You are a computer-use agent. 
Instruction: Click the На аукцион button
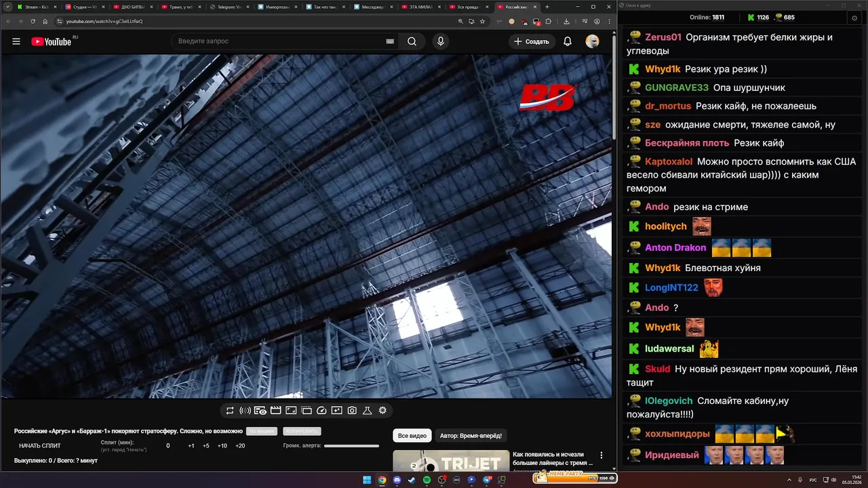[262, 432]
